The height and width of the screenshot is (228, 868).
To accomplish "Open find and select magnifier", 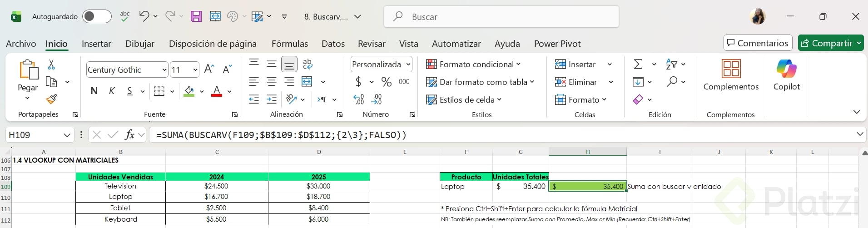I will 672,82.
